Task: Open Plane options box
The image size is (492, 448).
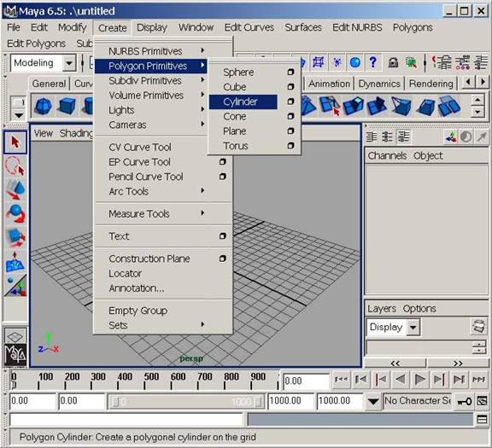Action: pyautogui.click(x=290, y=131)
